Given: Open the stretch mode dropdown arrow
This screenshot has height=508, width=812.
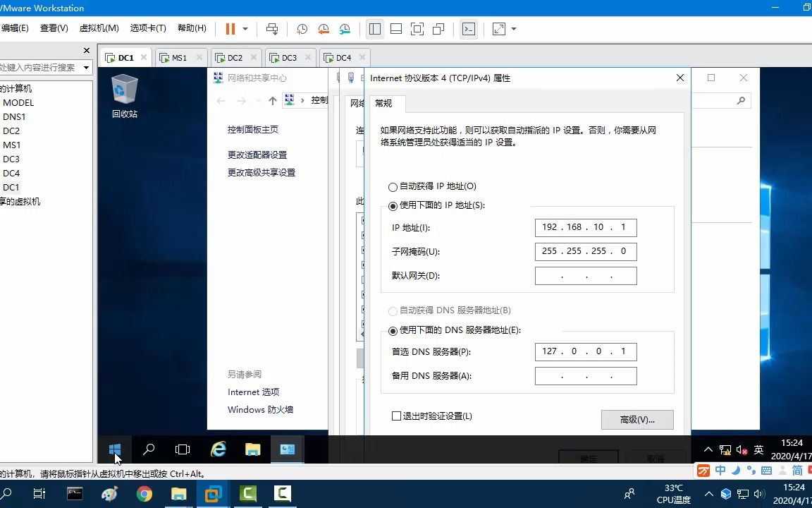Looking at the screenshot, I should coord(514,29).
